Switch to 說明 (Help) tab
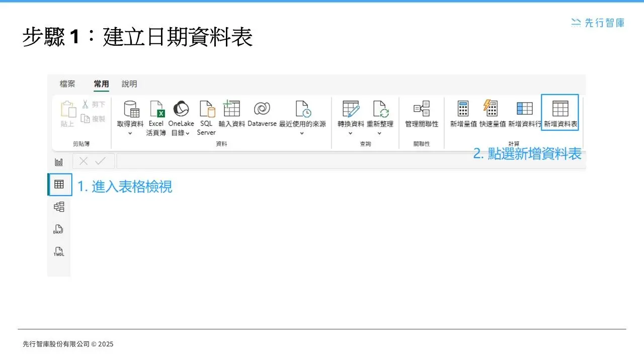 tap(129, 84)
